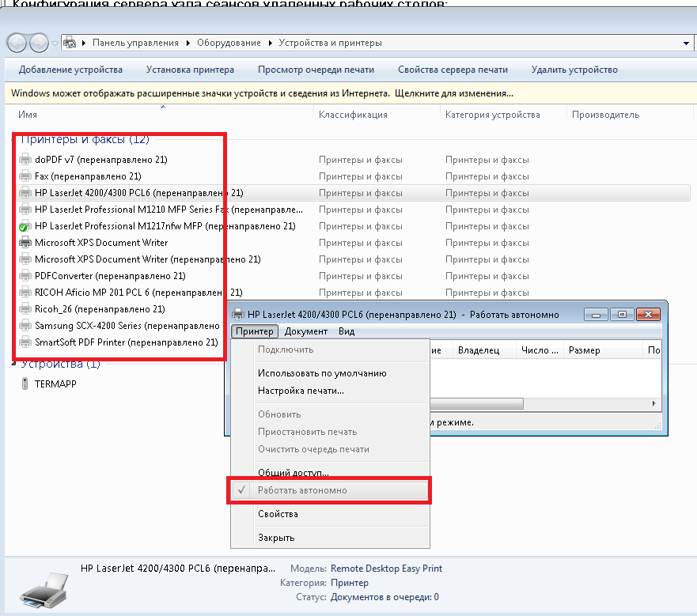Screen dimensions: 697x616
Task: Click right arrow of queue horizontal scrollbar
Action: point(653,403)
